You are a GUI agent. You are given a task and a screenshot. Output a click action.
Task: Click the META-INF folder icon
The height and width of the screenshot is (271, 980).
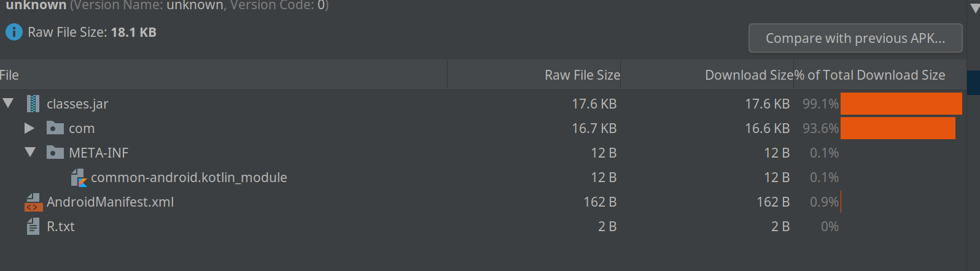55,153
